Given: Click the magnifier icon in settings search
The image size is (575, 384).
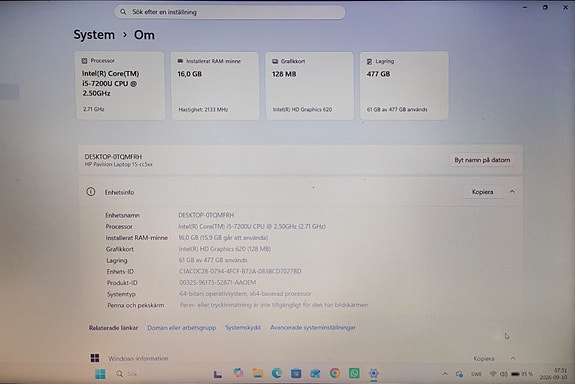Looking at the screenshot, I should pyautogui.click(x=123, y=12).
